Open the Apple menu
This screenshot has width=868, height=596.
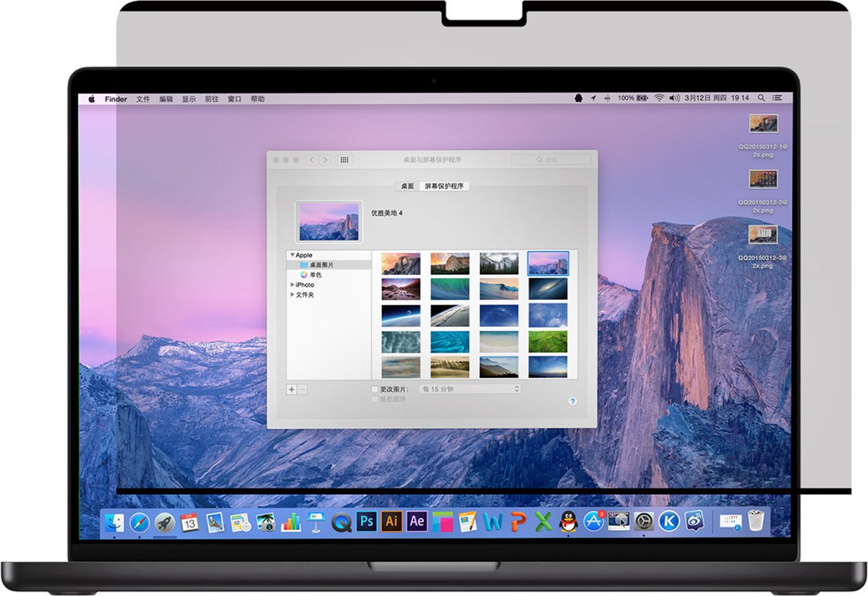[92, 99]
